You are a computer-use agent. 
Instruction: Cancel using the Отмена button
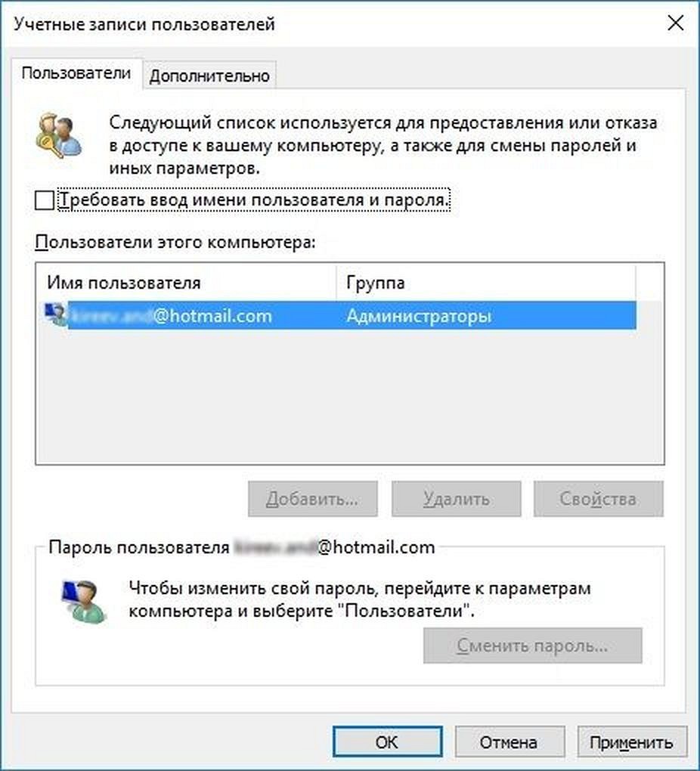(510, 742)
